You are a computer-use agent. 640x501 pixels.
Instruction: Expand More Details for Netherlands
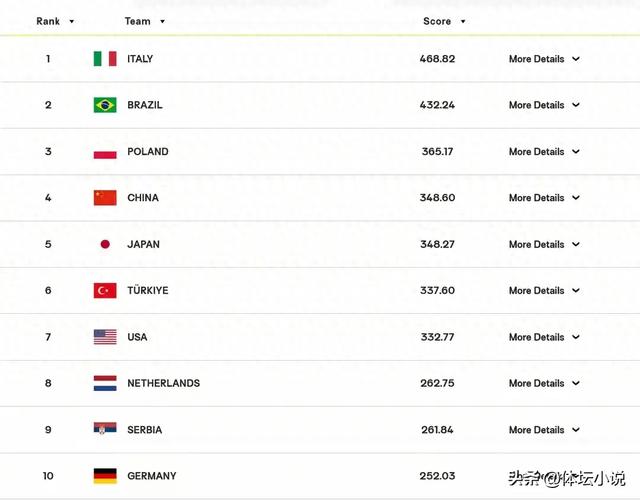click(544, 383)
